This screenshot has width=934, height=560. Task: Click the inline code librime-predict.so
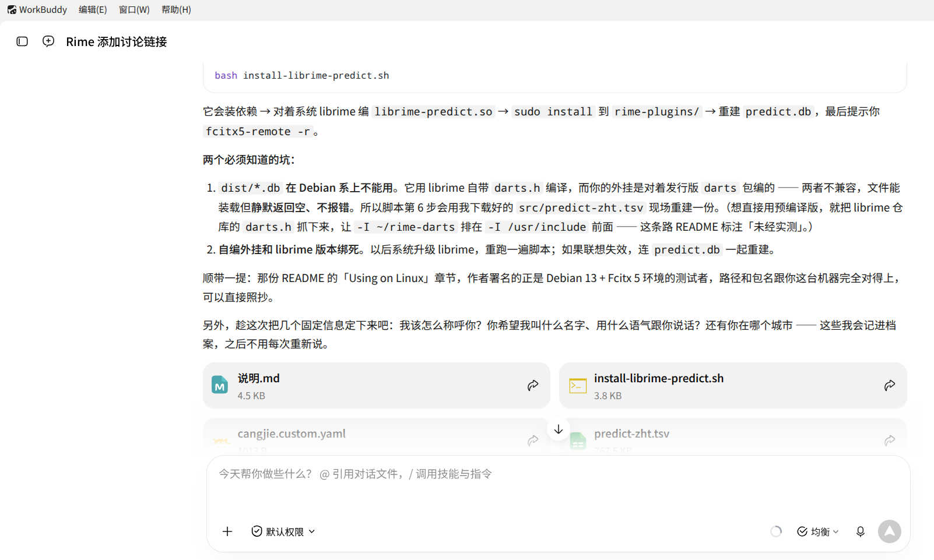tap(434, 112)
